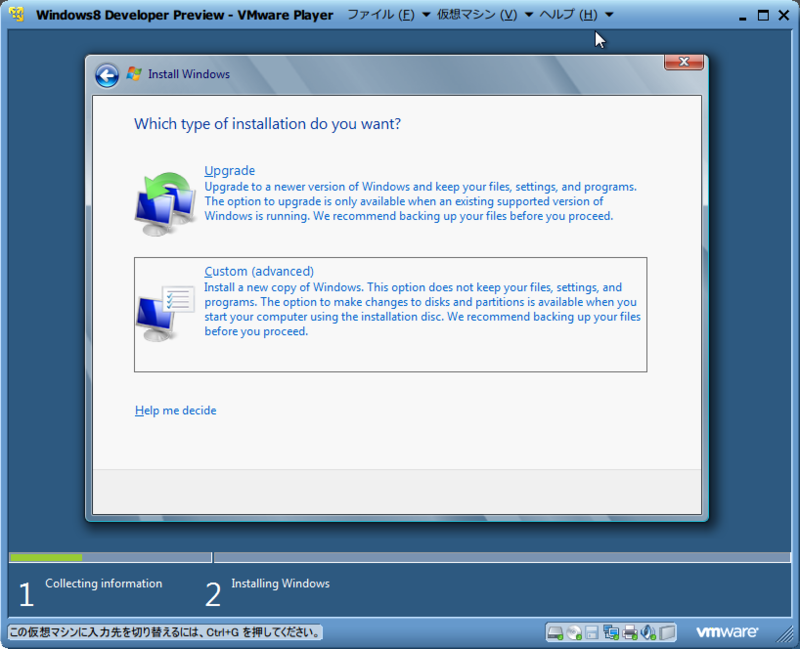
Task: Click the Collecting information step label
Action: (x=104, y=583)
